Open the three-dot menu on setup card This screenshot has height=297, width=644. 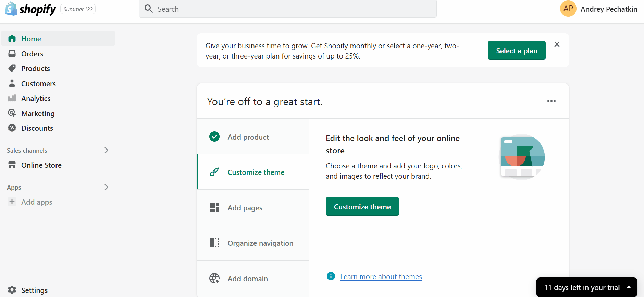[552, 101]
